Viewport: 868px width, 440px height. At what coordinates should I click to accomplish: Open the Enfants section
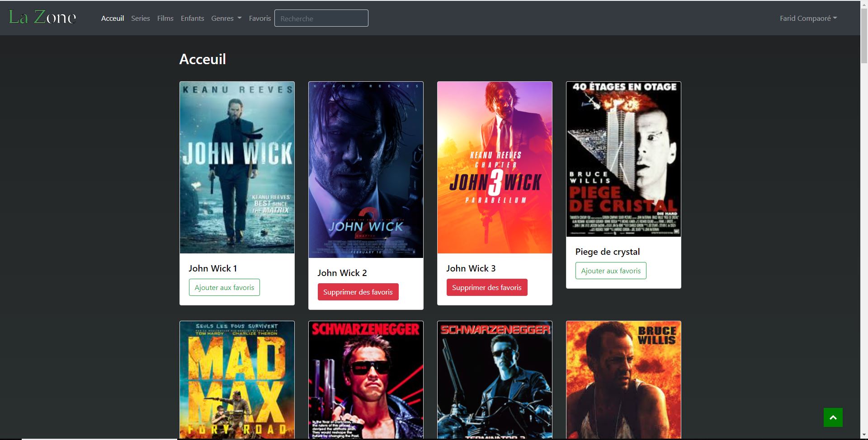[x=193, y=19]
